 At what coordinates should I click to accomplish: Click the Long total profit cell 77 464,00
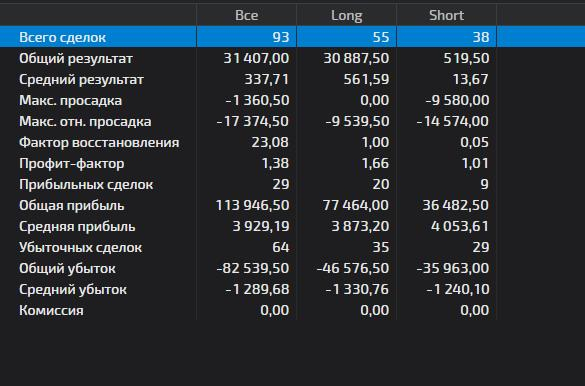click(x=356, y=205)
